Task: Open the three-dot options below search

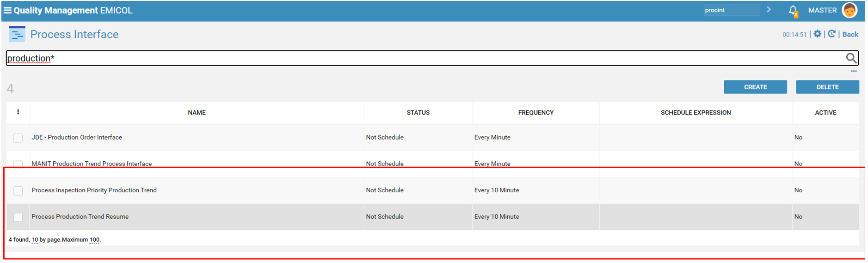Action: pyautogui.click(x=854, y=71)
